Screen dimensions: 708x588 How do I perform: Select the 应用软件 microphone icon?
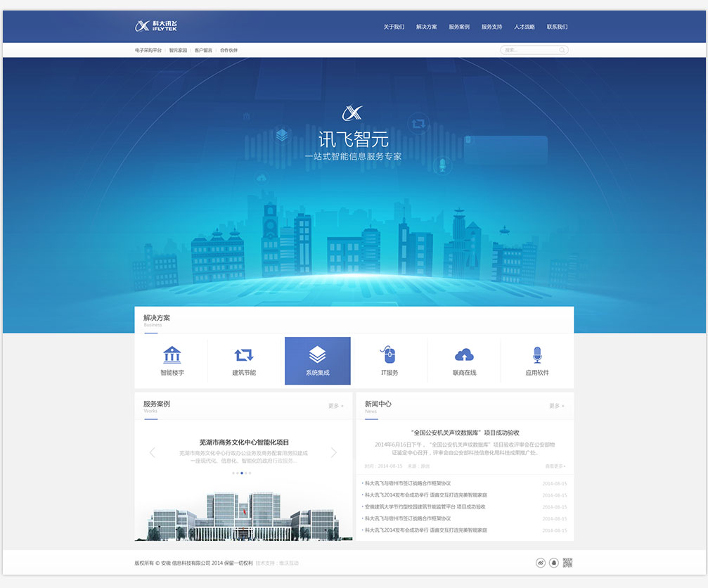(537, 355)
